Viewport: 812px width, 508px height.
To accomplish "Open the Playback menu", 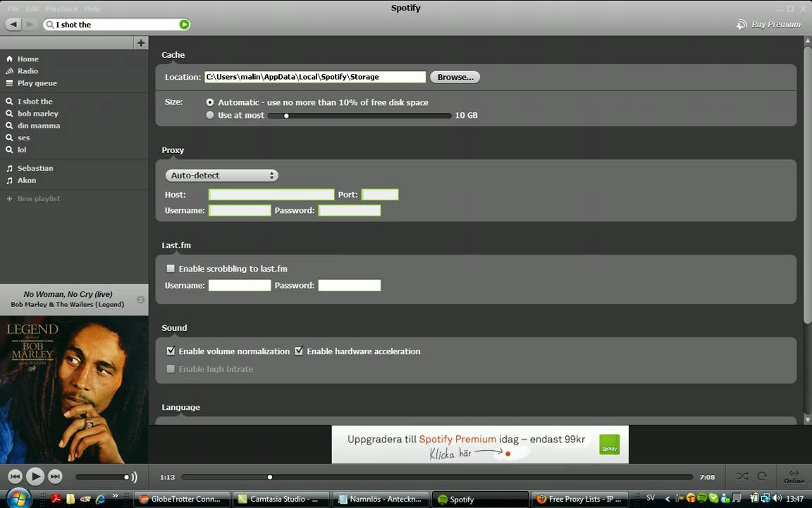I will coord(61,8).
